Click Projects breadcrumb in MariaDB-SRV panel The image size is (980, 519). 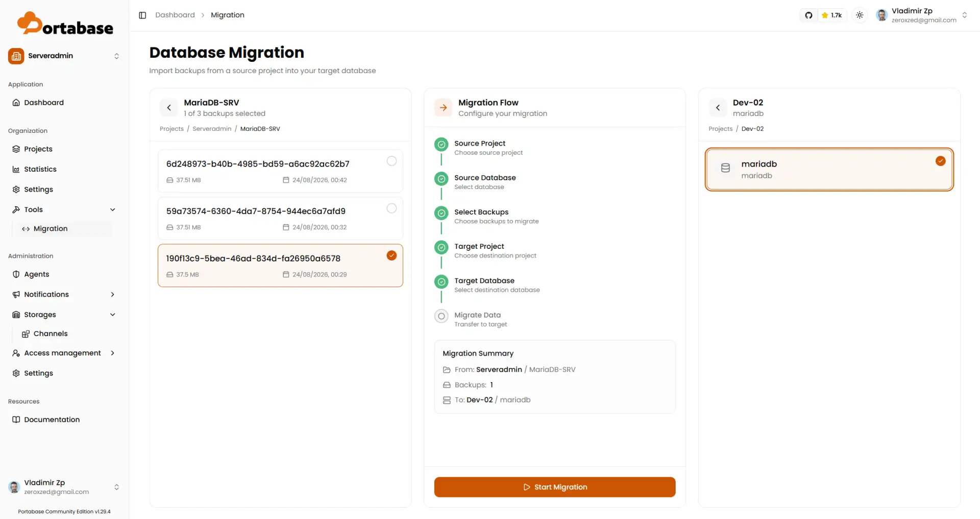click(171, 129)
